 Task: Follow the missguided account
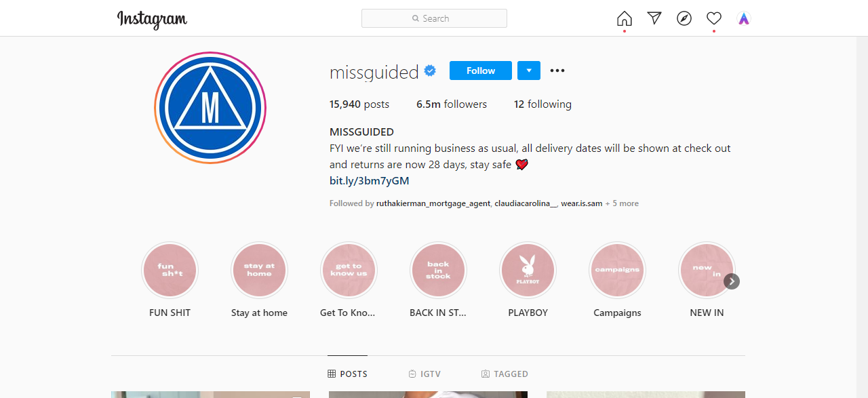(481, 71)
